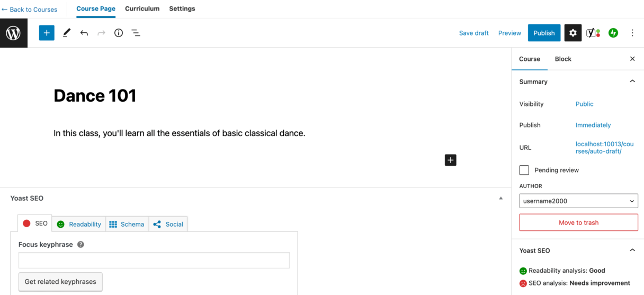Click the green Readability smiley icon
The width and height of the screenshot is (644, 295).
click(x=61, y=224)
